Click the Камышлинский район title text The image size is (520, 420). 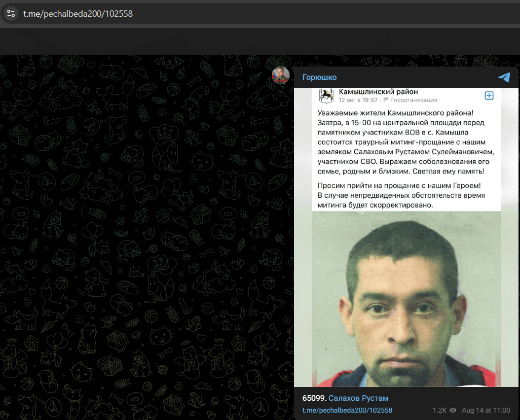[378, 92]
